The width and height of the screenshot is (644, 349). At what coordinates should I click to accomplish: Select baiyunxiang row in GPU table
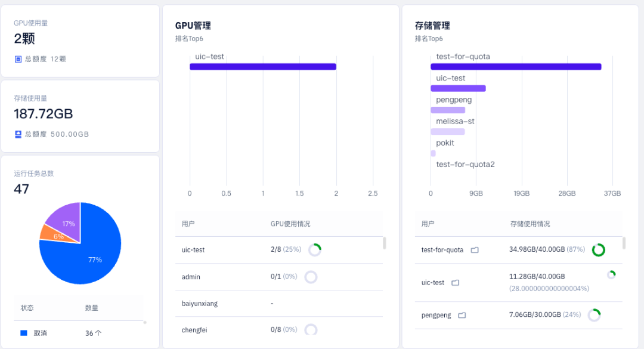click(279, 304)
